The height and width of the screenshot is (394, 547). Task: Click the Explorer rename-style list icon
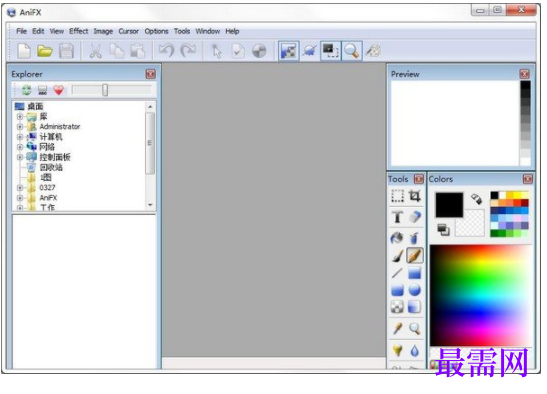[43, 90]
